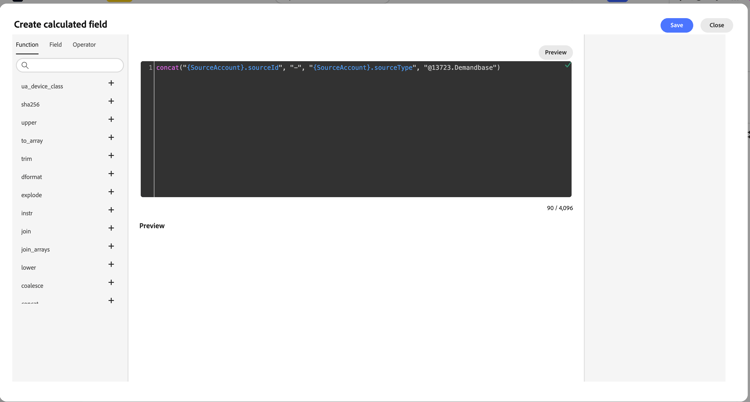750x402 pixels.
Task: Select the trim list entry
Action: 27,159
